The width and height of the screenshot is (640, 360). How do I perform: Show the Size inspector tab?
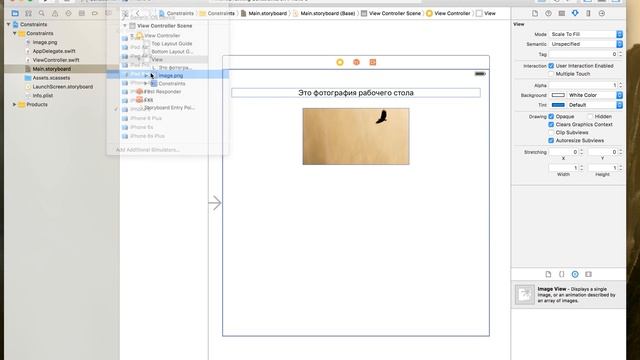click(x=588, y=13)
